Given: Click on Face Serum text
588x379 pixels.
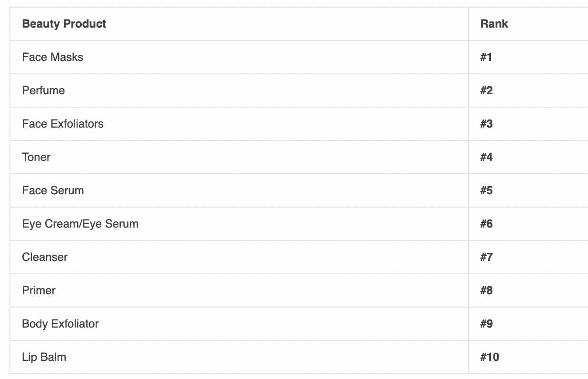Looking at the screenshot, I should (53, 190).
